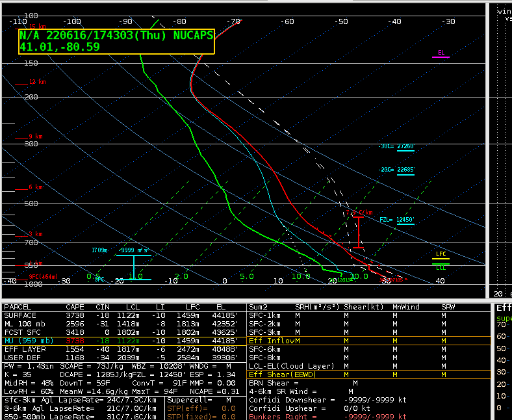Click the 'PW = 1.43in' value
This screenshot has width=512, height=420.
click(29, 367)
